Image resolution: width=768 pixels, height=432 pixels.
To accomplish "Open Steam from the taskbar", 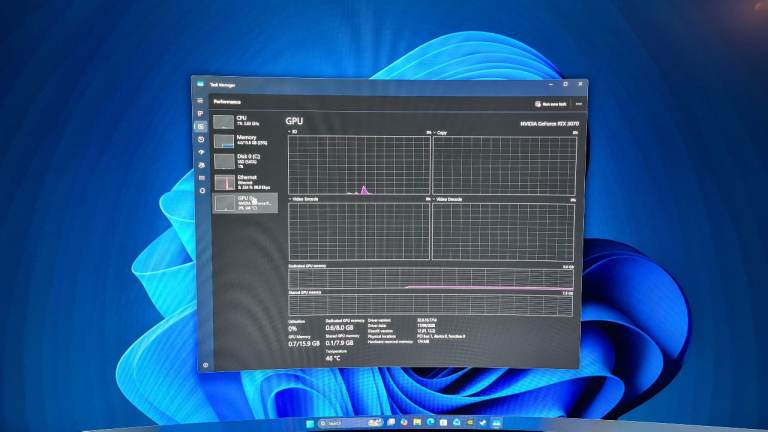I will point(482,422).
